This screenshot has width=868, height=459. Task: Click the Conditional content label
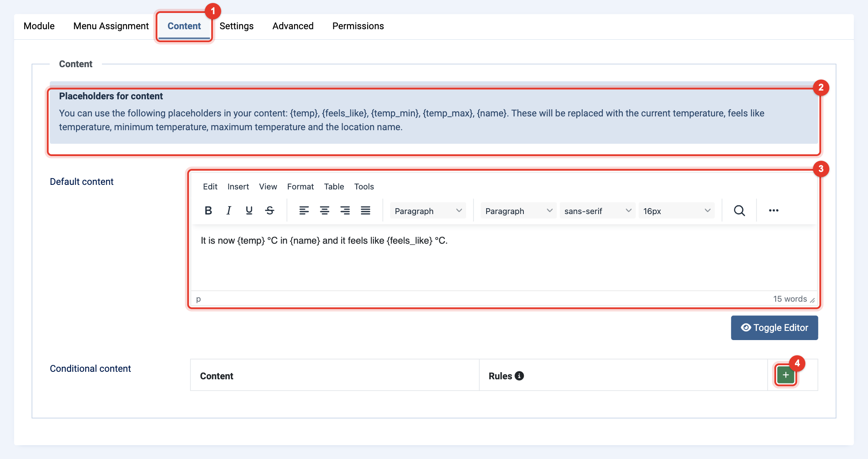[90, 369]
